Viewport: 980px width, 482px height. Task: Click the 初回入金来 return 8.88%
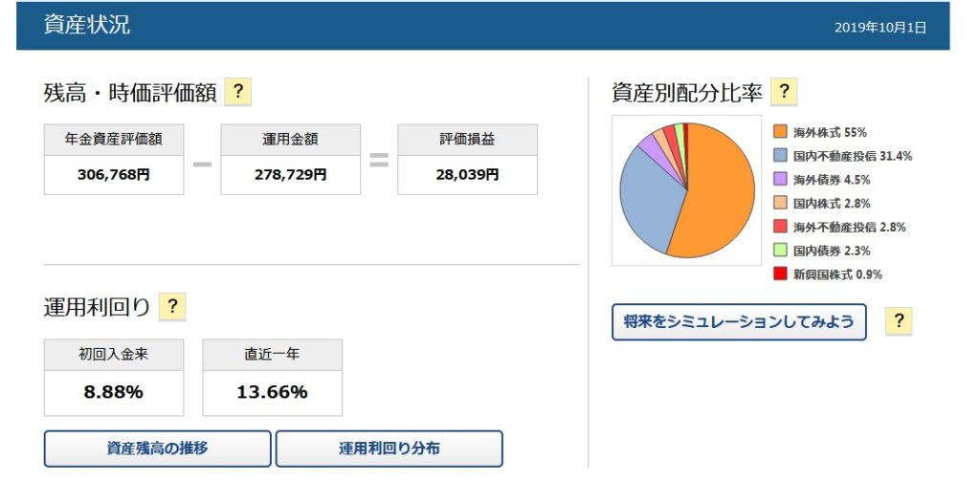(113, 392)
